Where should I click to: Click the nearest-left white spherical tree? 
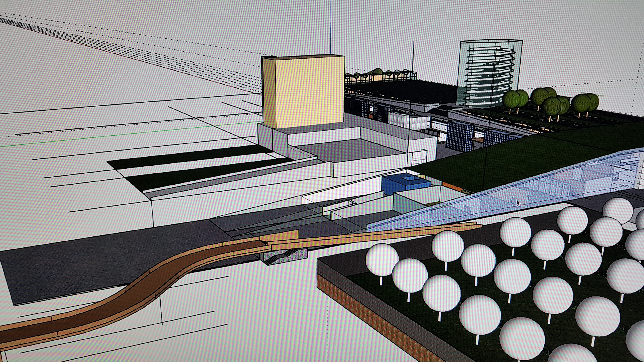click(382, 263)
